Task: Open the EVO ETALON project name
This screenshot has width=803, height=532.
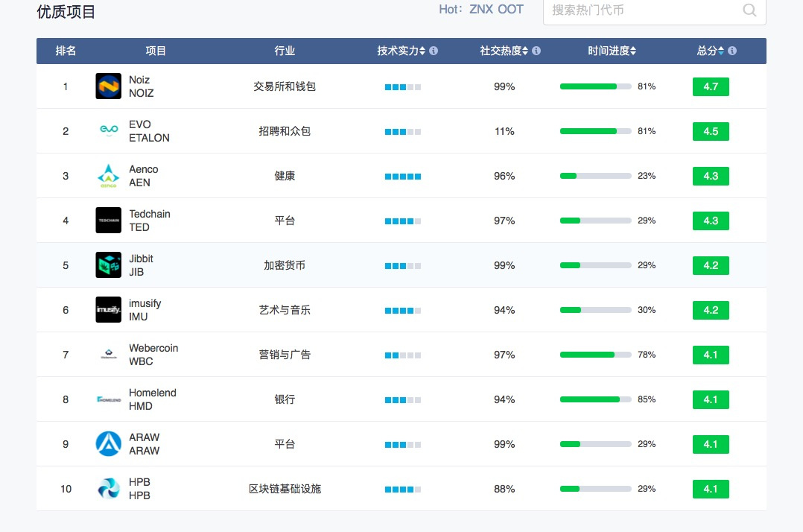Action: click(x=149, y=130)
